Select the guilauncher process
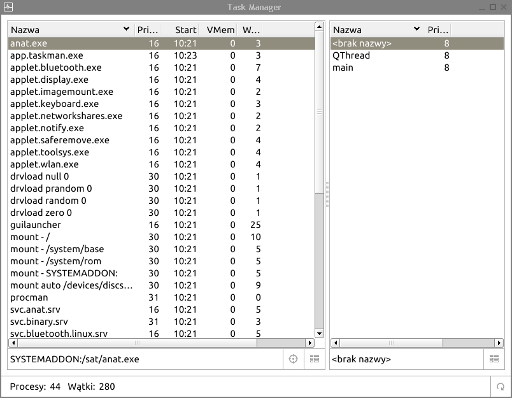The height and width of the screenshot is (398, 512). (161, 225)
